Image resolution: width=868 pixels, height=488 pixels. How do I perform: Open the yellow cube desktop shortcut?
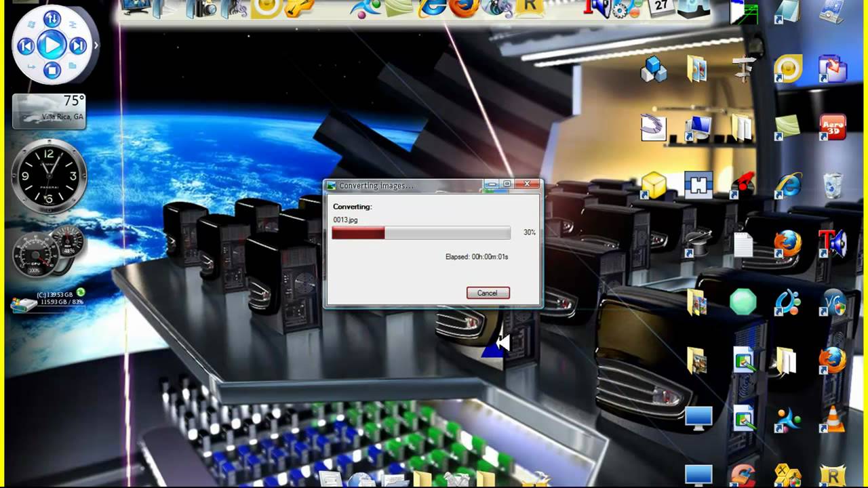pyautogui.click(x=654, y=185)
